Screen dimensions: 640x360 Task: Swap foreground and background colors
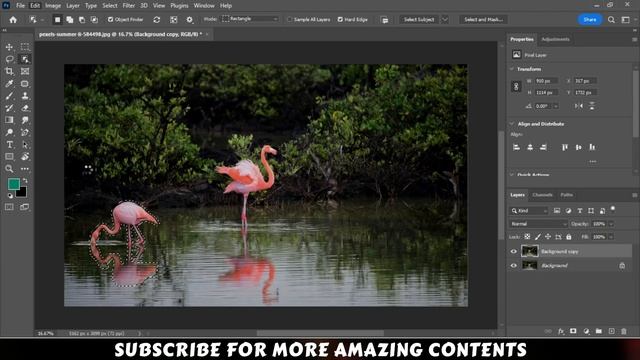tap(25, 180)
